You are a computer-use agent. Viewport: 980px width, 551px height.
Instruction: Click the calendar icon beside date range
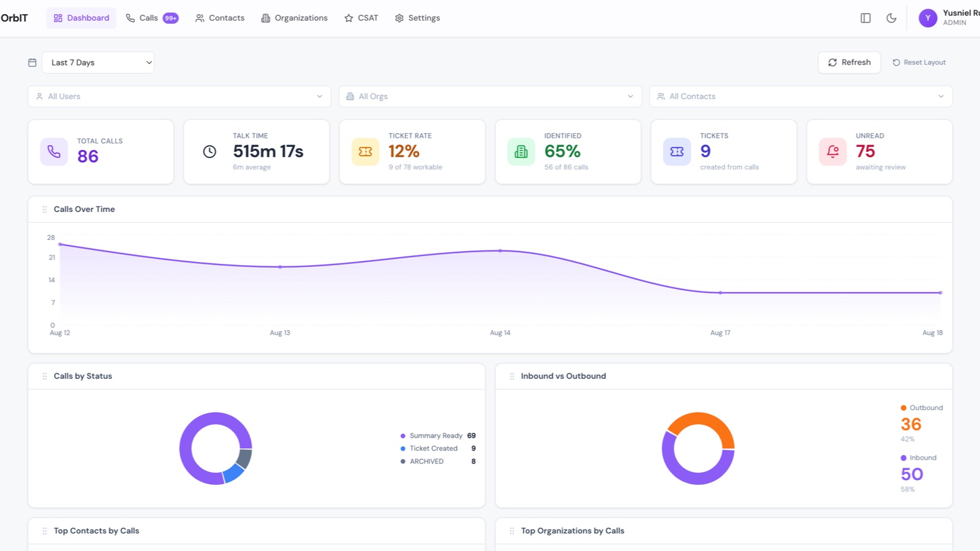click(32, 62)
